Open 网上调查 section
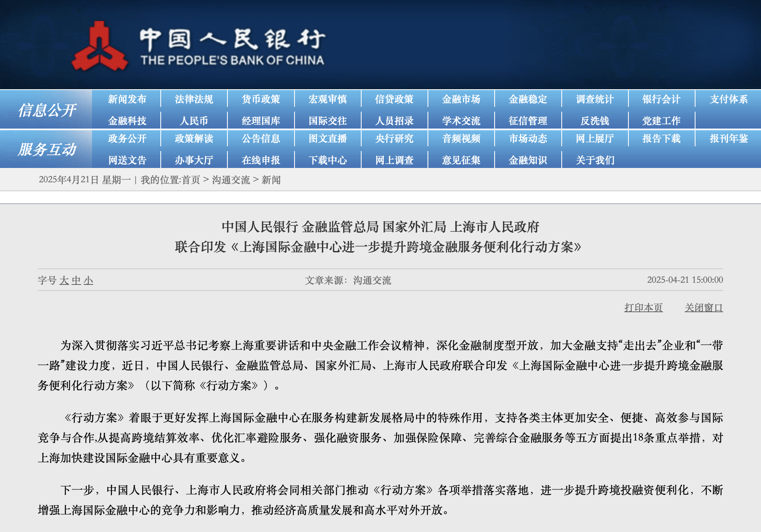The image size is (761, 532). coord(394,160)
